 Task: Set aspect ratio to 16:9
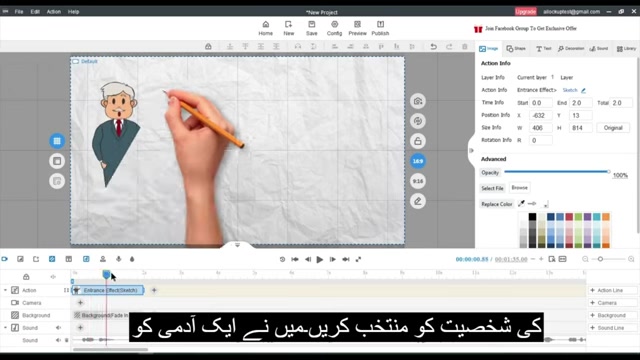418,161
